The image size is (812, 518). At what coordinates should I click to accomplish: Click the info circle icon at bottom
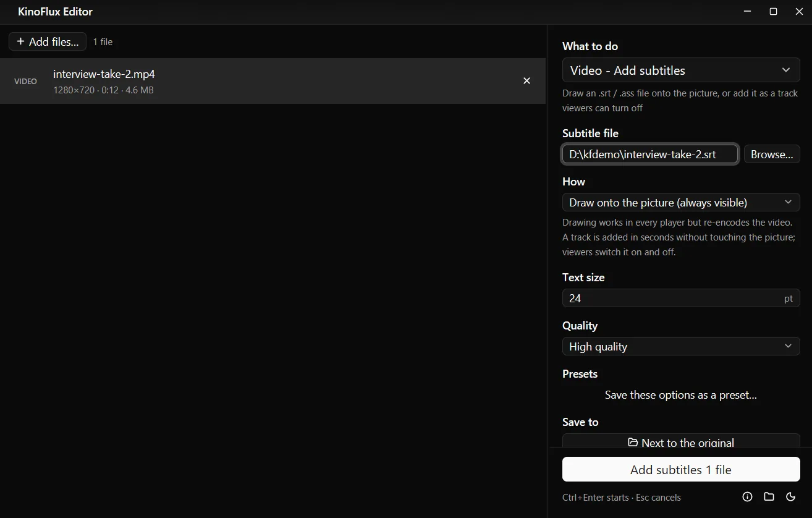tap(747, 496)
